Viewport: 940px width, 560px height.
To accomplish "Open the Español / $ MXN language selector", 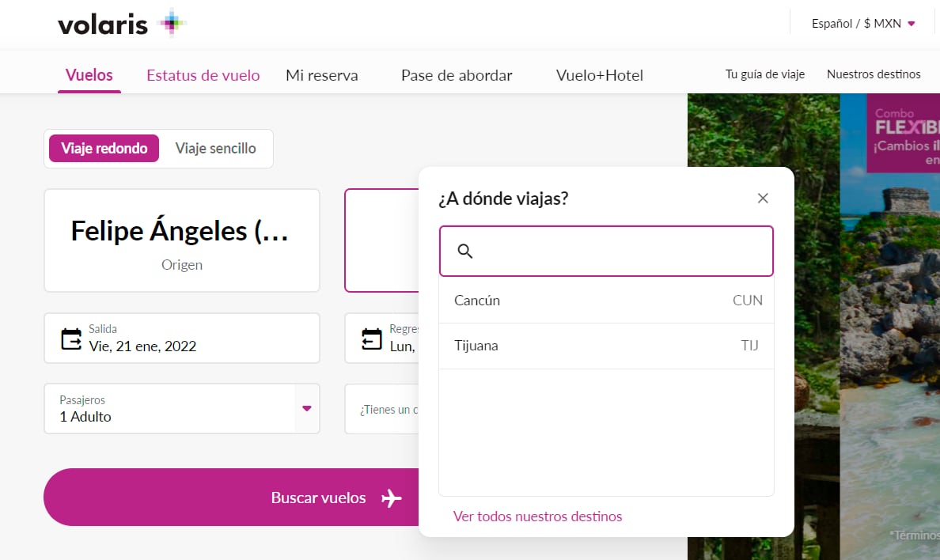I will click(x=862, y=24).
